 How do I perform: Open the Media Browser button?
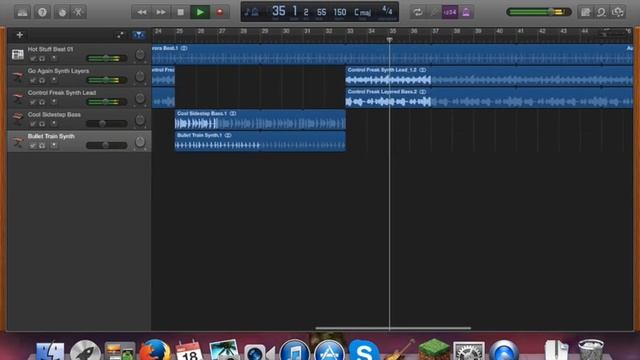coord(618,12)
